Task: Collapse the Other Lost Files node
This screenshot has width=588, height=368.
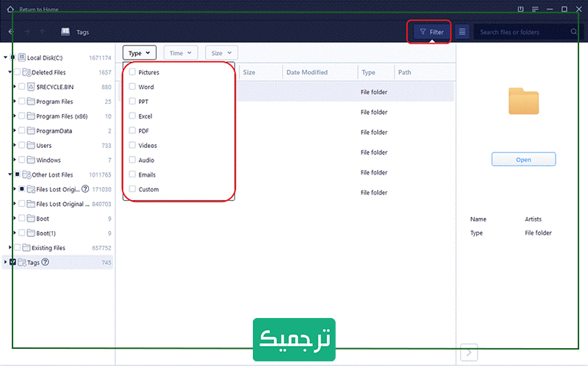Action: pyautogui.click(x=10, y=174)
